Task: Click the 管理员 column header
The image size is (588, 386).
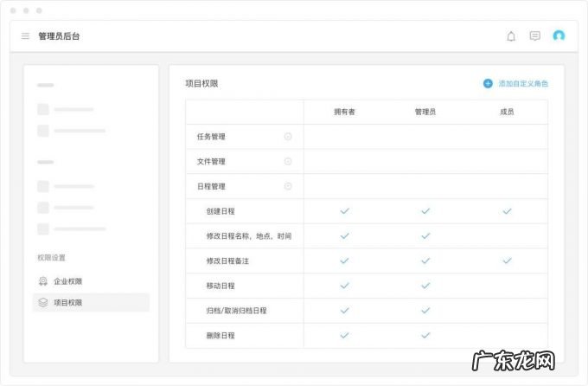Action: point(425,112)
